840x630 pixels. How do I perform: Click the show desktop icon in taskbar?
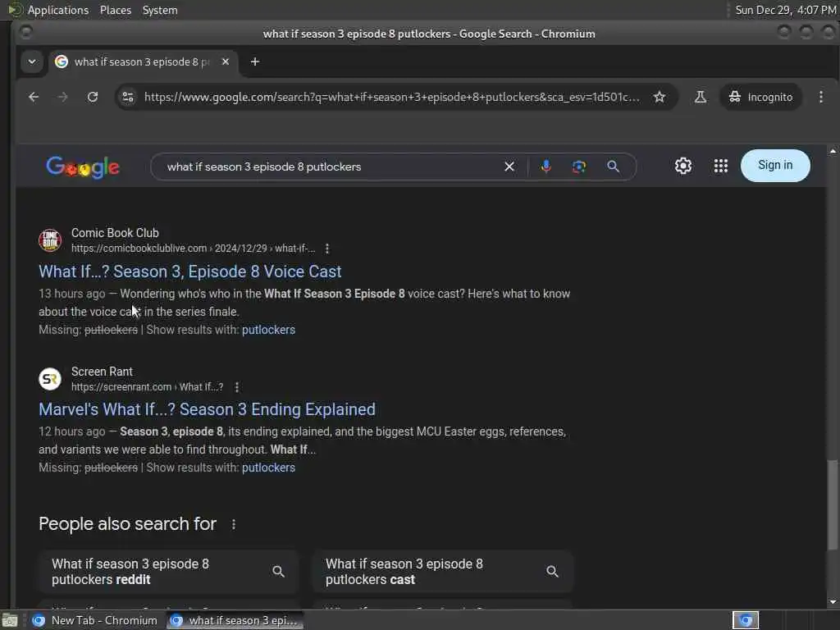(x=10, y=621)
